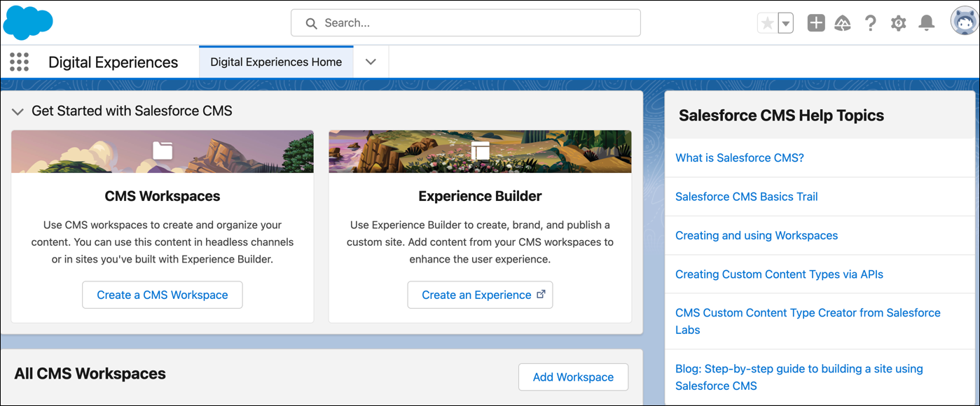Select the Digital Experiences Home tab
This screenshot has height=406, width=980.
coord(276,62)
